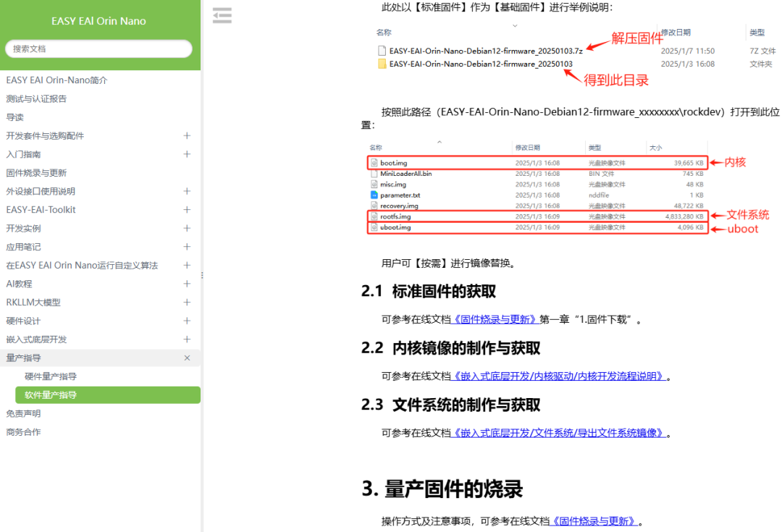Screen dimensions: 782x532
Task: Expand the EASY-EAI-Toolkit plus icon
Action: click(187, 210)
